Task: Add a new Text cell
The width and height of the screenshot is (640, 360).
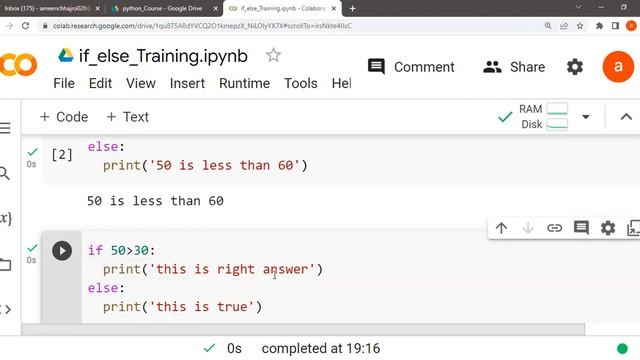Action: (x=127, y=117)
